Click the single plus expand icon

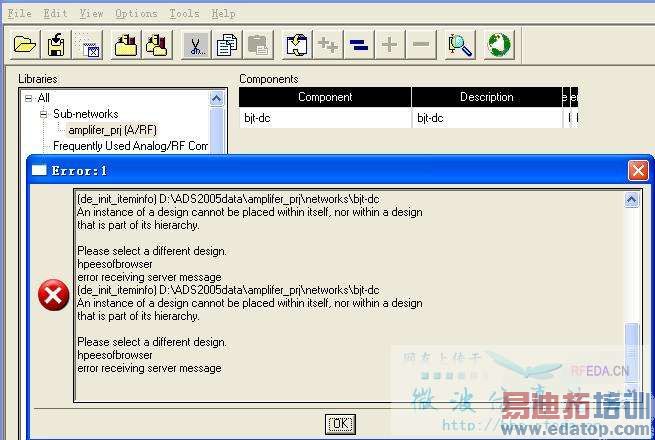pyautogui.click(x=389, y=44)
